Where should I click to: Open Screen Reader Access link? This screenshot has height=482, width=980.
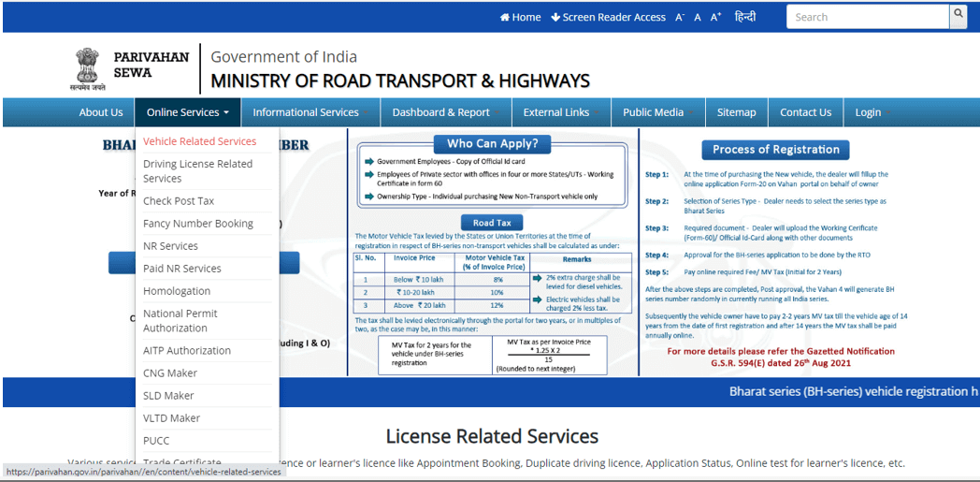608,18
